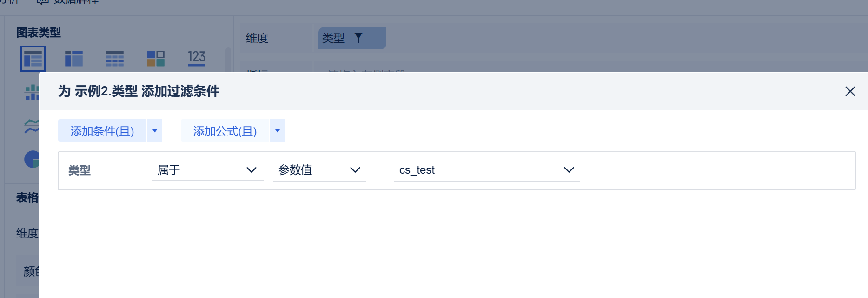Select the grouped table chart type icon
Viewport: 868px width, 298px height.
pos(33,59)
